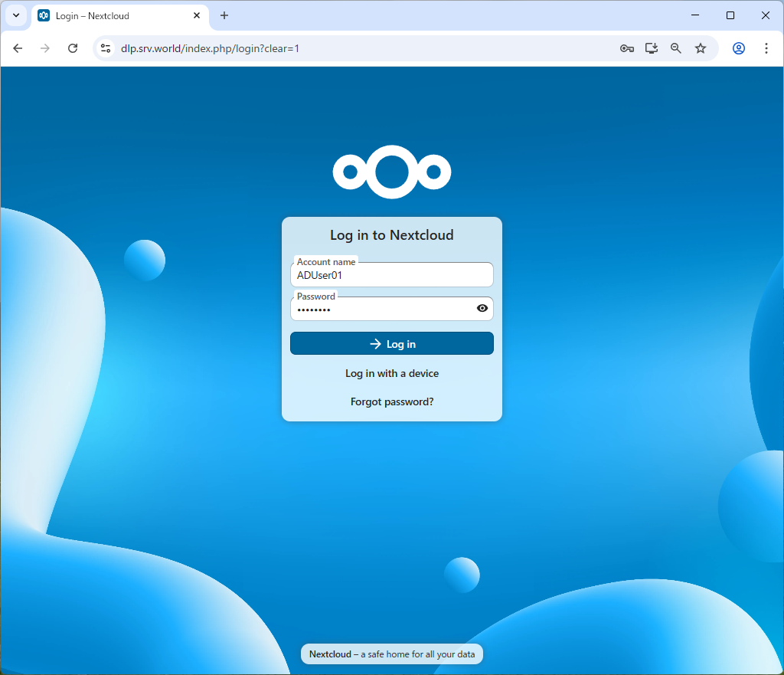Open the Chrome profile avatar icon
Screen dimensions: 784x675
(x=739, y=48)
